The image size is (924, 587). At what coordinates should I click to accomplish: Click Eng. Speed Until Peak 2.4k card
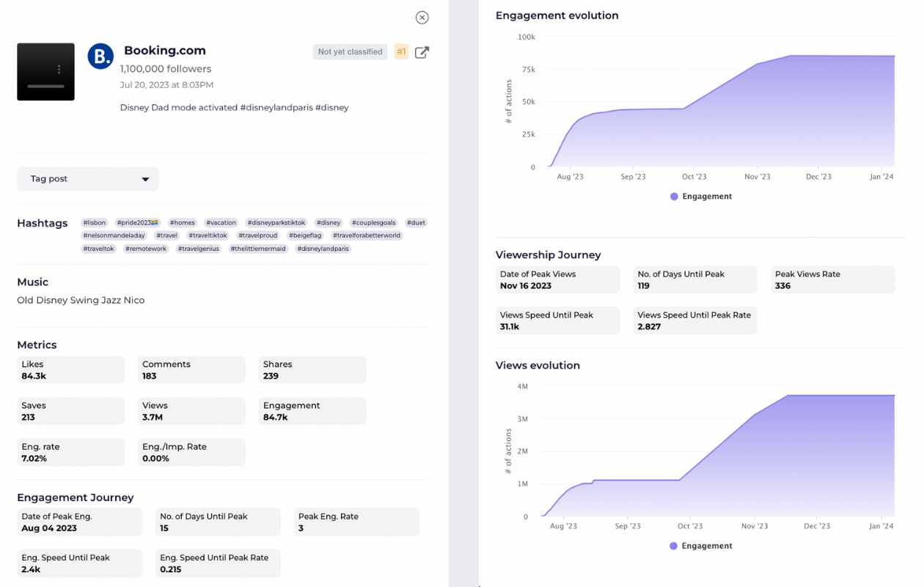[x=79, y=564]
